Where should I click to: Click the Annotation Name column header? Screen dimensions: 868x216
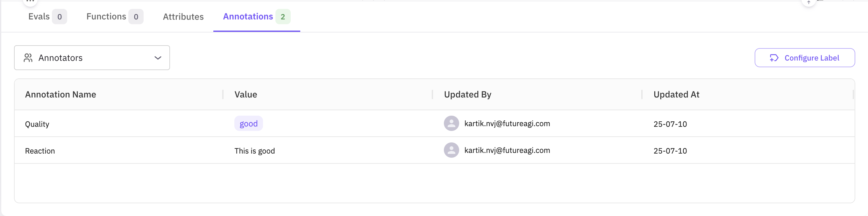tap(60, 95)
